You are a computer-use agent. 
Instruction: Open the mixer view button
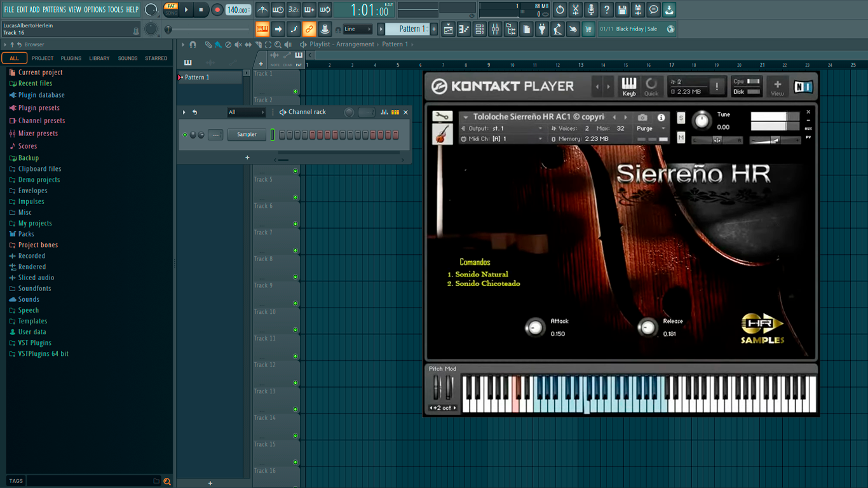click(x=495, y=29)
